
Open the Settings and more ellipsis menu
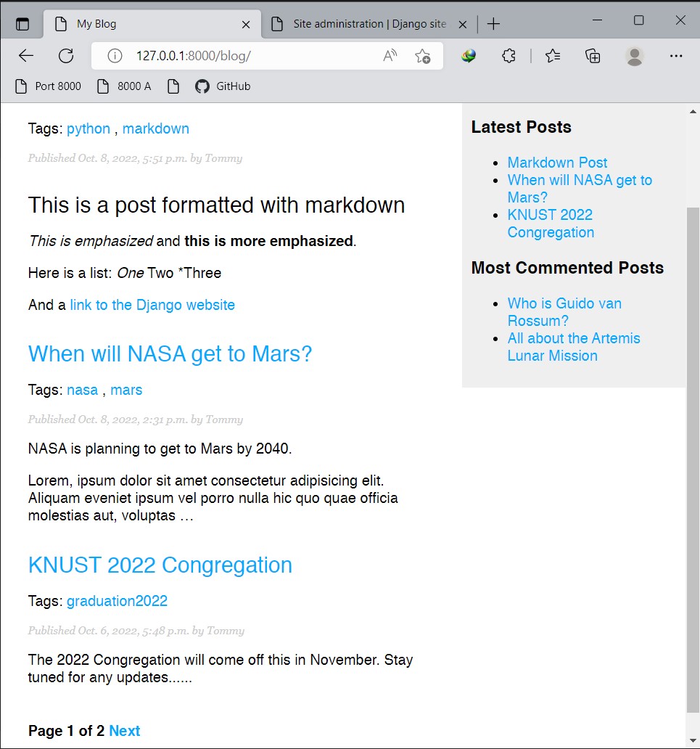coord(676,56)
